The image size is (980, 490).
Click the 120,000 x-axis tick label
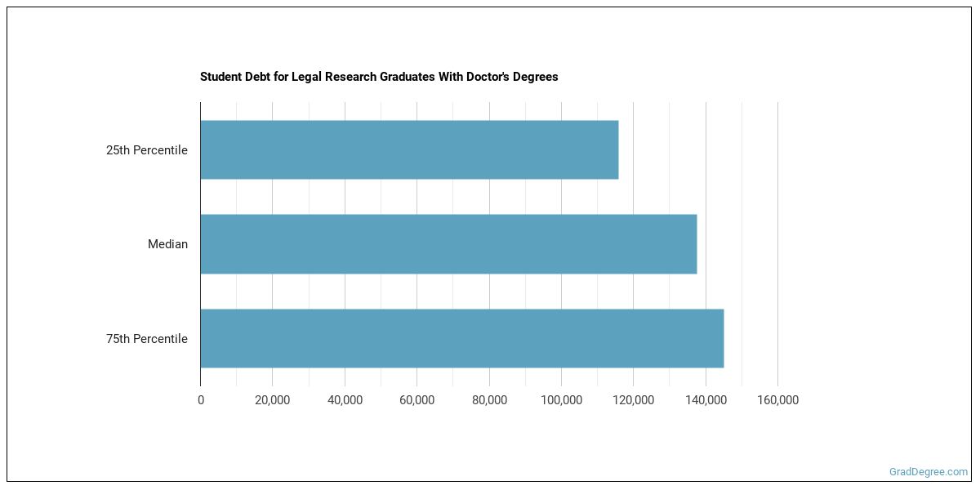point(633,400)
